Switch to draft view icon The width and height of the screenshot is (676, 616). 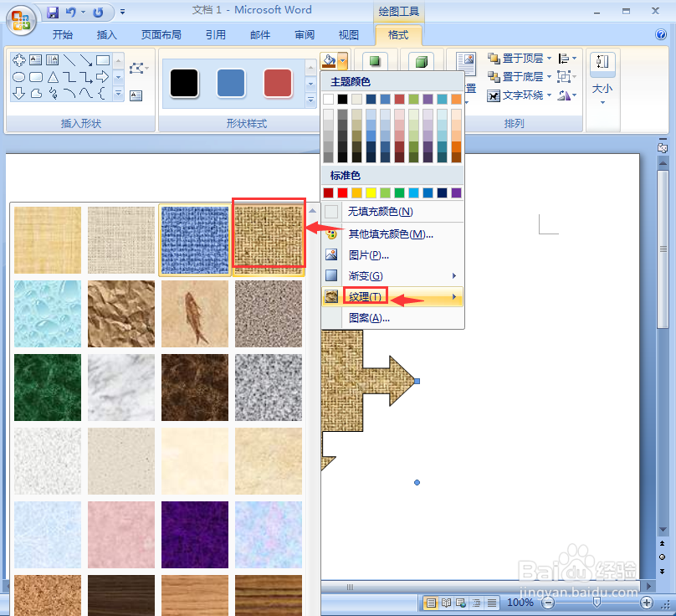point(492,603)
